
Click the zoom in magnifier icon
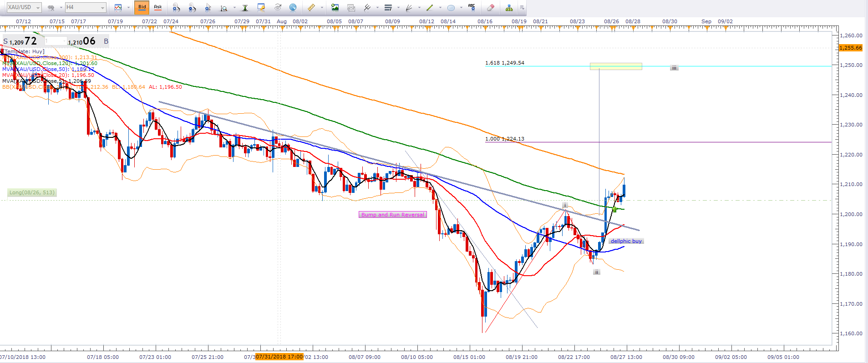tap(176, 7)
